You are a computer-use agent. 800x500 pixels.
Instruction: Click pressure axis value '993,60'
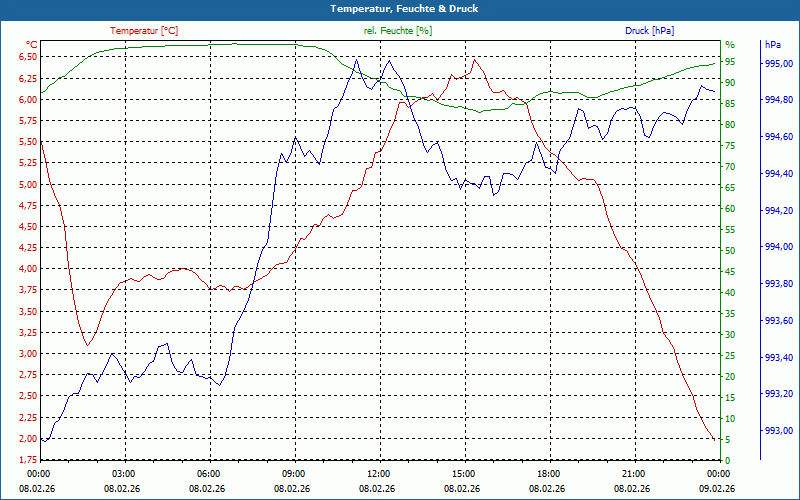(779, 320)
